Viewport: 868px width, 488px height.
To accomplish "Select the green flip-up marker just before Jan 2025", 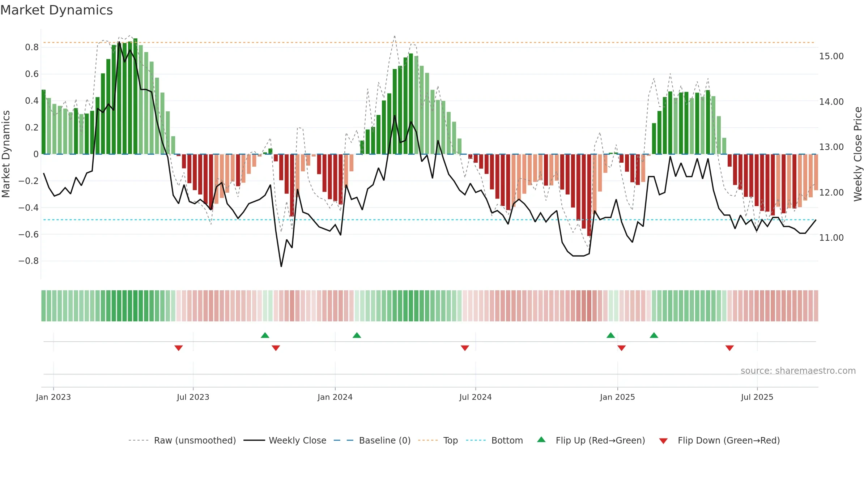I will click(611, 335).
